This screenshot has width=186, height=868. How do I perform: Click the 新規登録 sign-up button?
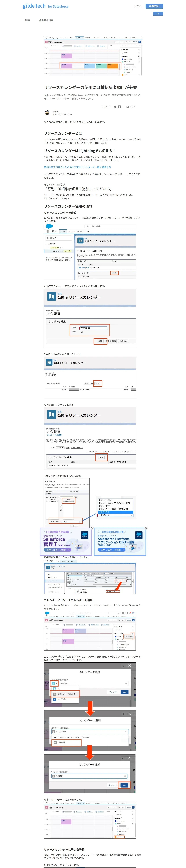coord(154,6)
